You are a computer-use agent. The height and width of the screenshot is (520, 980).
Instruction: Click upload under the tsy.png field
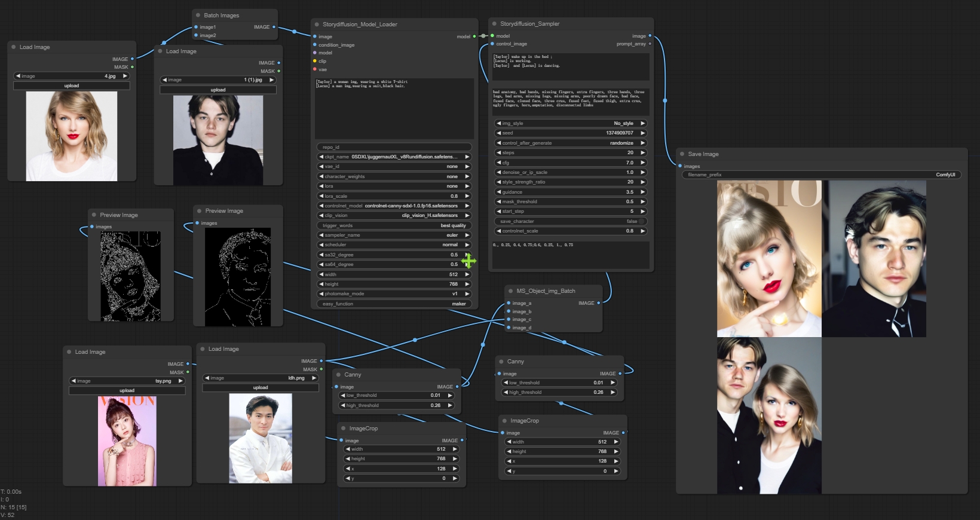(127, 390)
